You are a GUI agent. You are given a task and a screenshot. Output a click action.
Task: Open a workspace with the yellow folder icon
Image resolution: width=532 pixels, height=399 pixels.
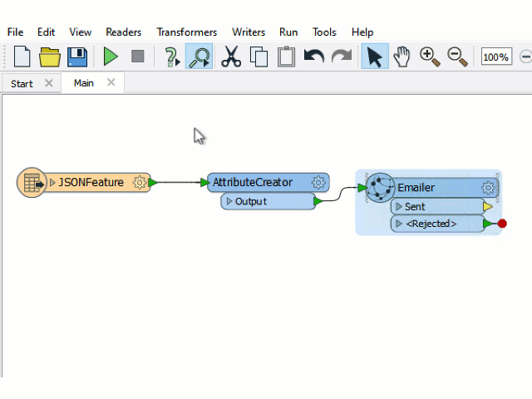[x=50, y=57]
